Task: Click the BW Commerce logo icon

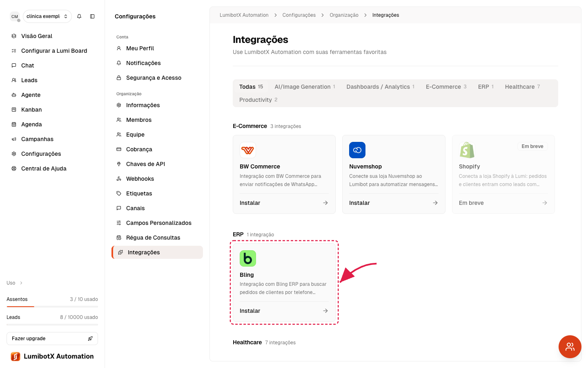Action: pos(248,150)
